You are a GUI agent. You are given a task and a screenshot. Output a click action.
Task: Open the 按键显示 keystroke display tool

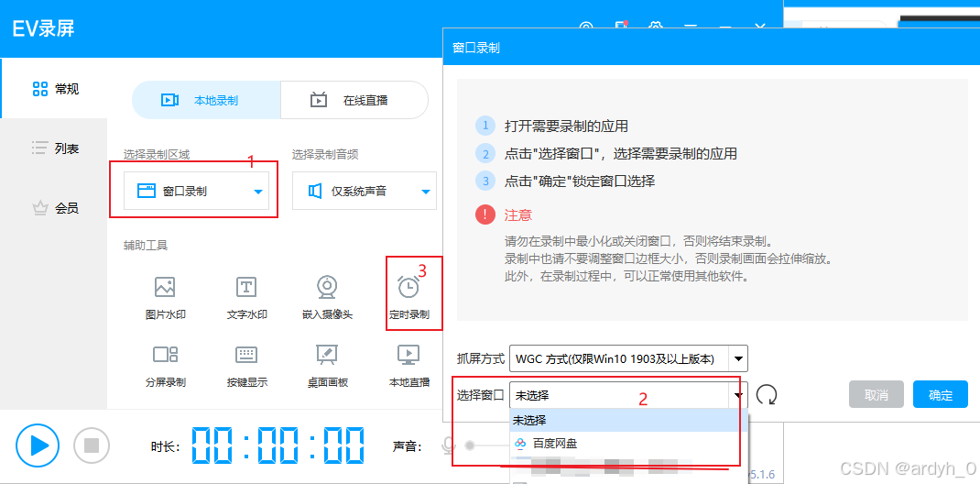247,367
